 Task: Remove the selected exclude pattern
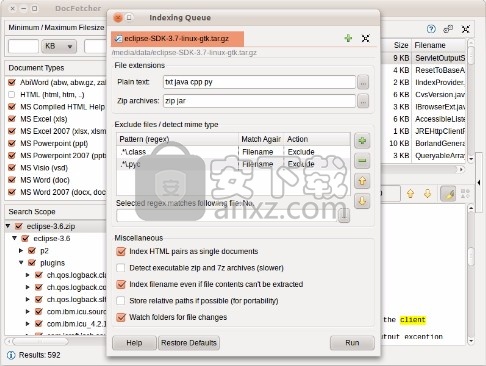point(362,161)
